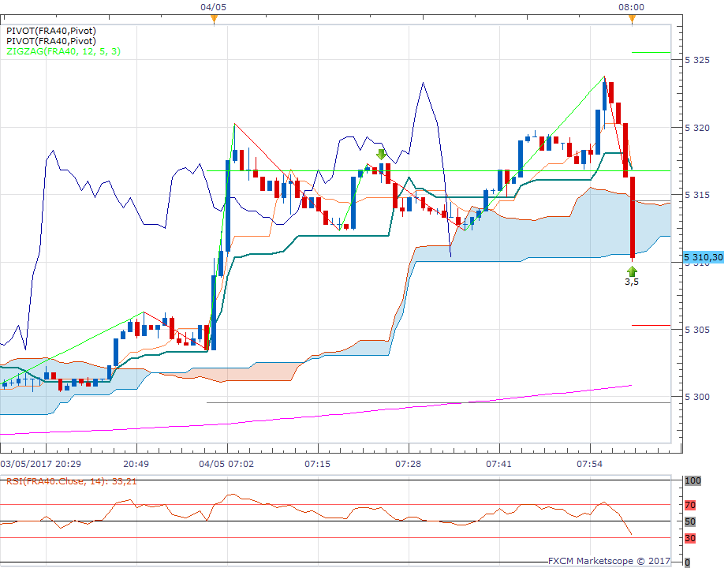
Task: Click the 5 305 price axis label
Action: (697, 330)
